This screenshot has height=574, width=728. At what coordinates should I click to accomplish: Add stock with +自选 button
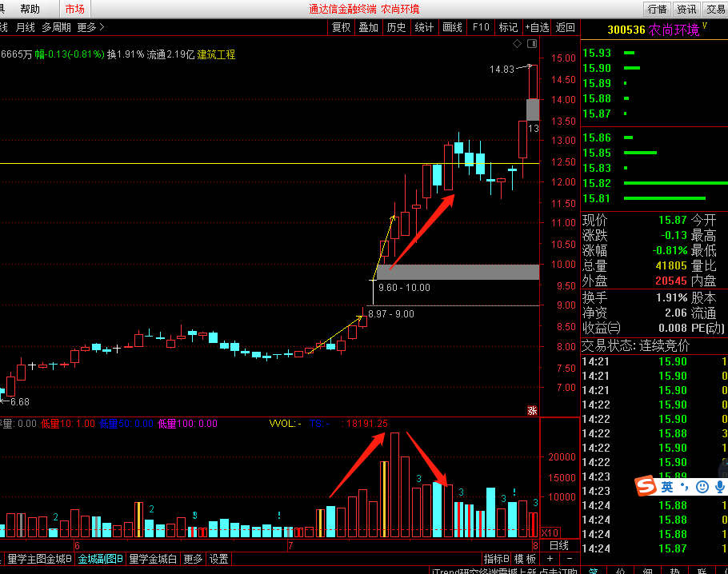tap(537, 27)
